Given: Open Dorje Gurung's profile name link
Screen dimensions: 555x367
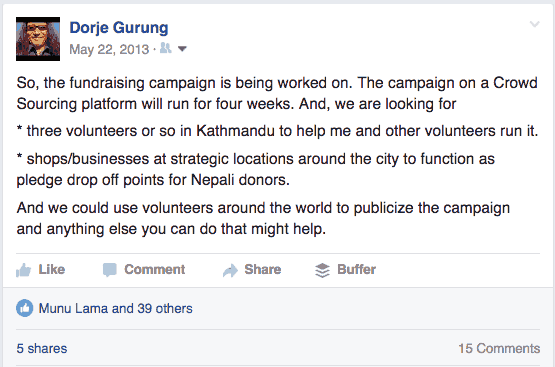Looking at the screenshot, I should coord(119,28).
